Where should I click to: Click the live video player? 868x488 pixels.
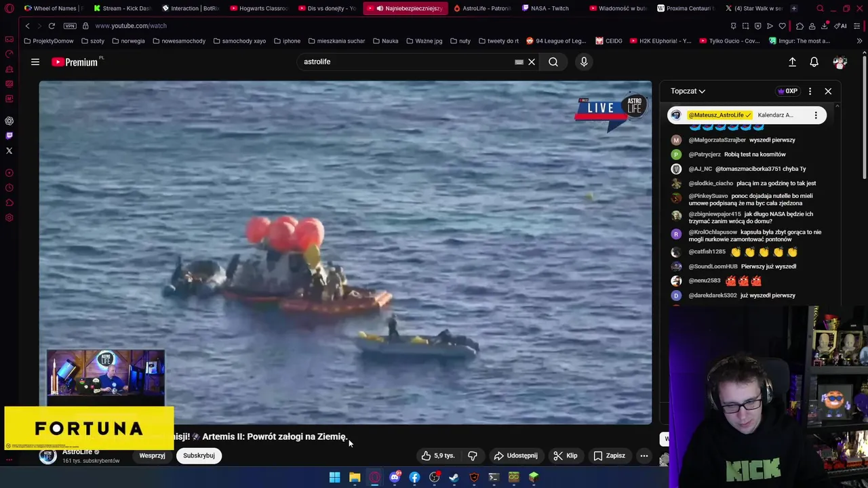345,252
